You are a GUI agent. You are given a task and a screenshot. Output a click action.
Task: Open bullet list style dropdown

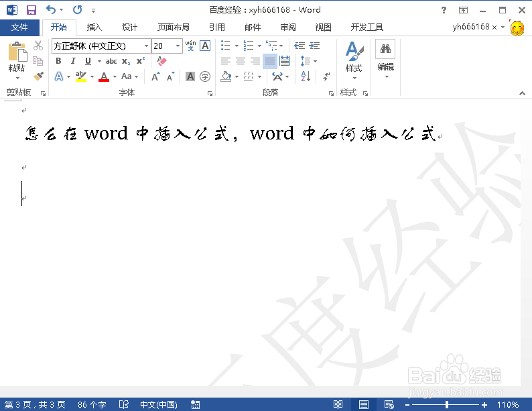click(237, 46)
